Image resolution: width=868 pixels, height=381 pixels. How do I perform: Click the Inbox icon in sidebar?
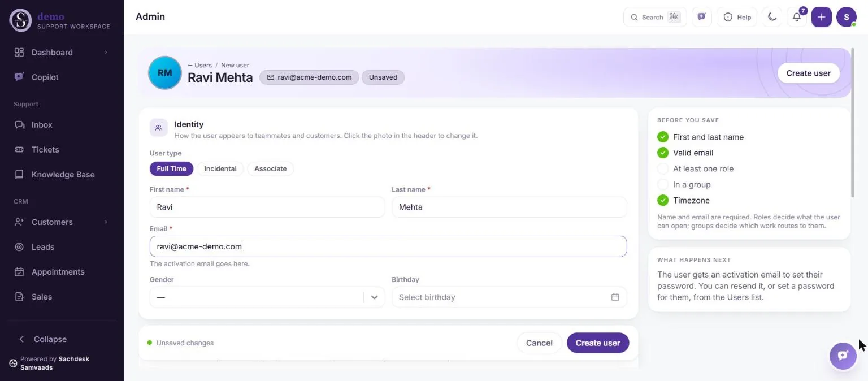[x=19, y=125]
